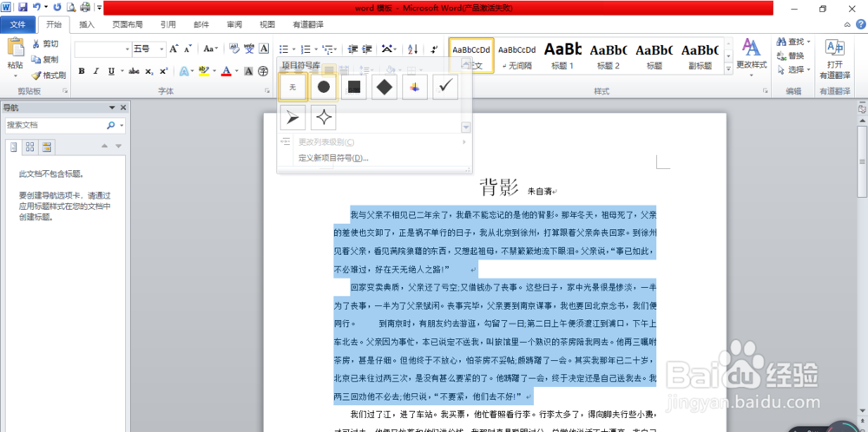Open the highlight color arrow dropdown
Image resolution: width=868 pixels, height=432 pixels.
pos(214,71)
